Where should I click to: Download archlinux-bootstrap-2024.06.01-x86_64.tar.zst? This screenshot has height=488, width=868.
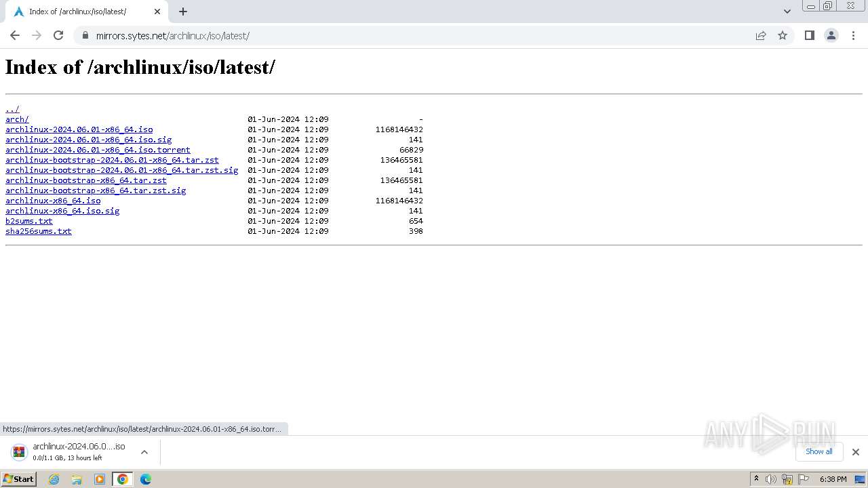click(112, 160)
